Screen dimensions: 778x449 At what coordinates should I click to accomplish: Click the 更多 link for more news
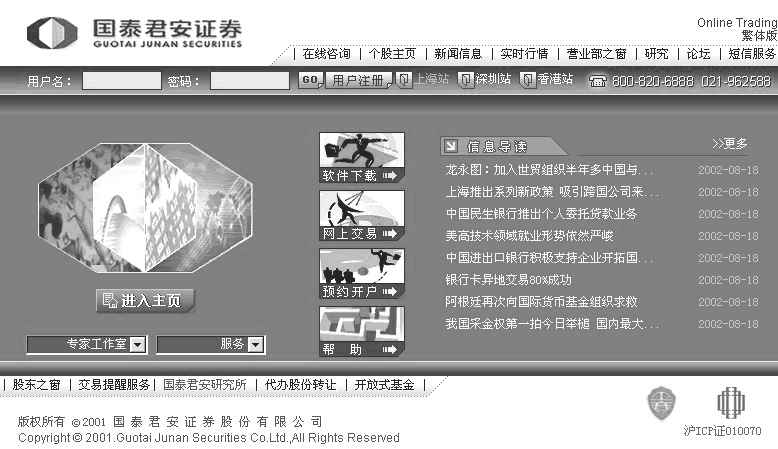(729, 144)
